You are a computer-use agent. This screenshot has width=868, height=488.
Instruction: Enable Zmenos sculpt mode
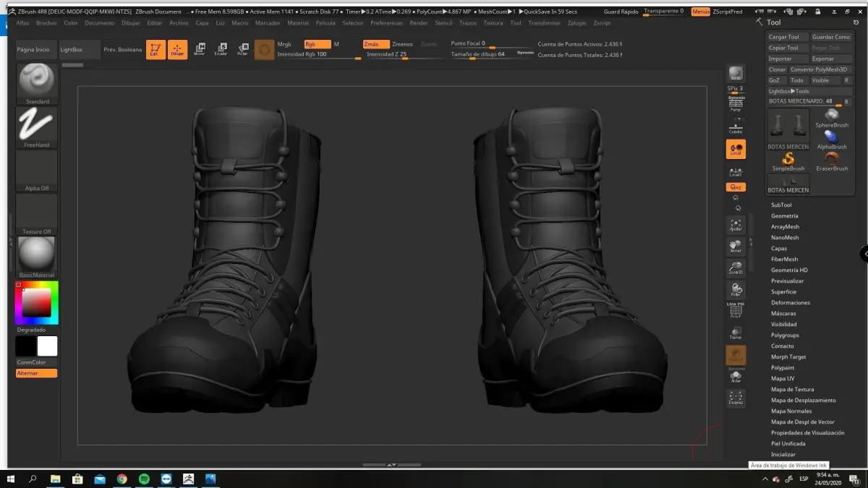click(402, 44)
